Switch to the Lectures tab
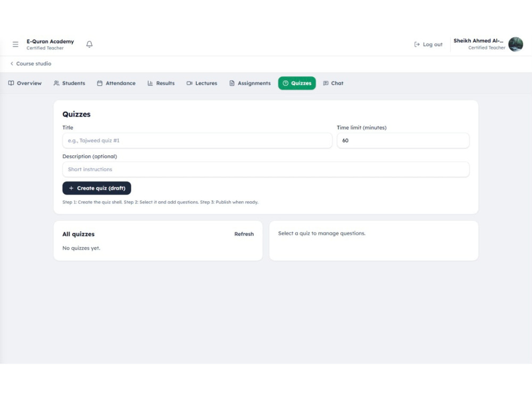532x399 pixels. (x=202, y=83)
